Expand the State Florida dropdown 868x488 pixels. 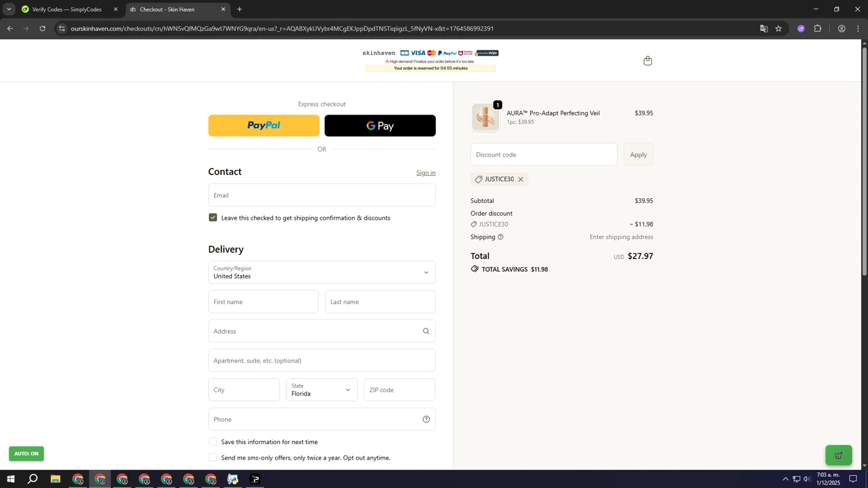click(322, 390)
